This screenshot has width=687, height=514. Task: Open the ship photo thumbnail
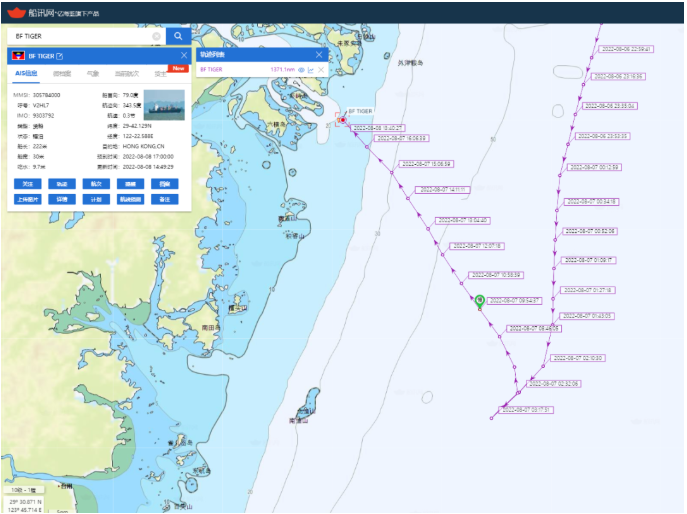click(164, 105)
